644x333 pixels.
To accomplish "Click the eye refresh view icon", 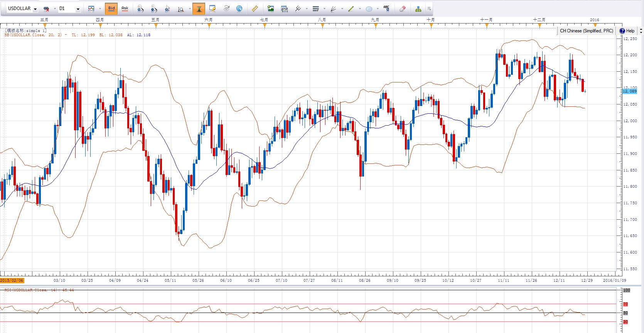I will (x=226, y=8).
